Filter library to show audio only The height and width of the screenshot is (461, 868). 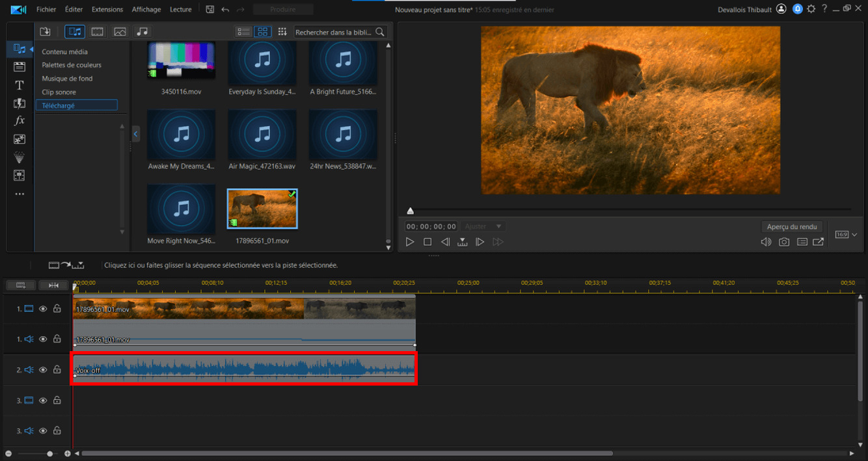point(142,31)
